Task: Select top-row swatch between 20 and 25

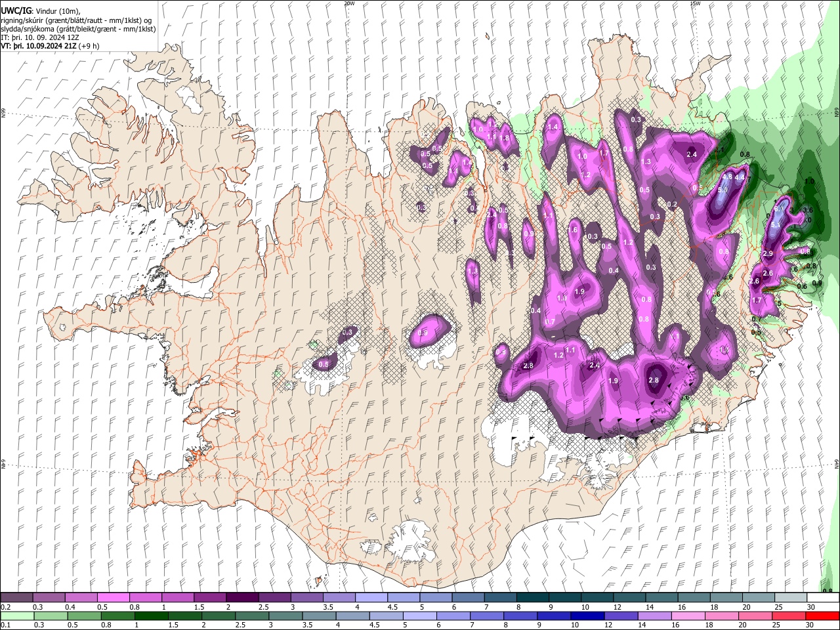Action: [759, 598]
